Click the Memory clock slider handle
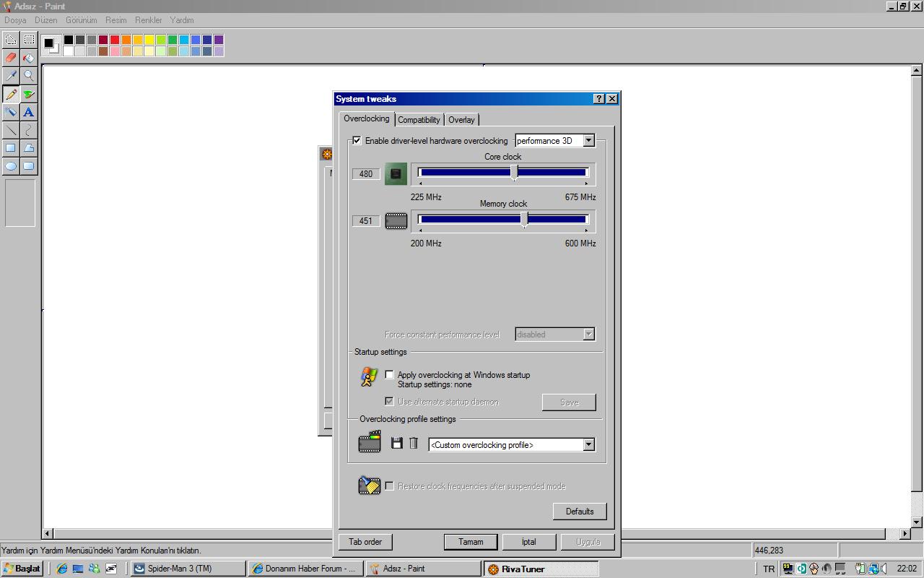This screenshot has width=924, height=578. point(524,219)
